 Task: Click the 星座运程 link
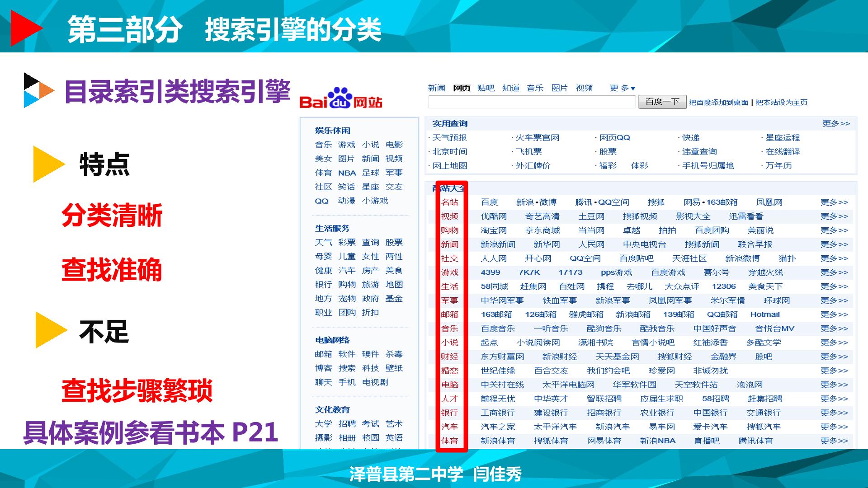tap(783, 138)
